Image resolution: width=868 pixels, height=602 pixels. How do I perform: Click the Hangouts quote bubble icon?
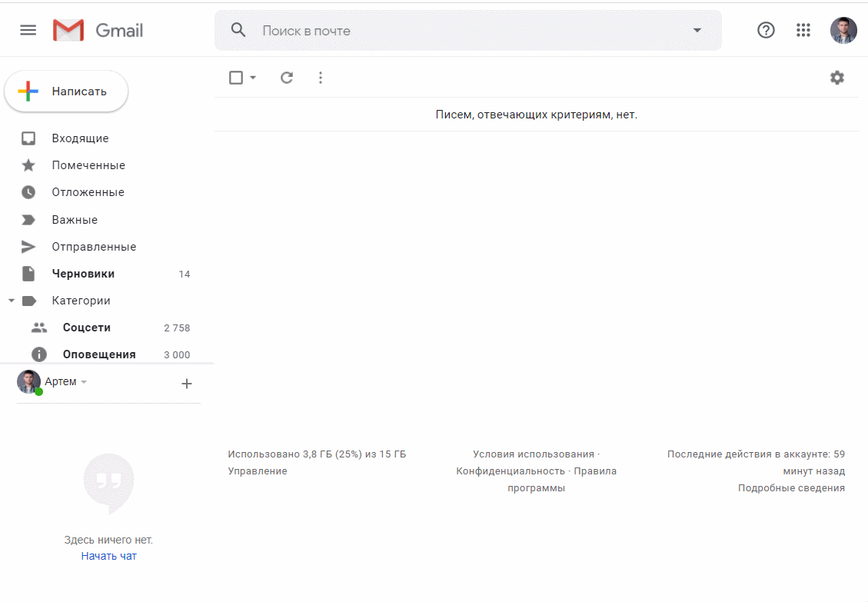point(108,484)
